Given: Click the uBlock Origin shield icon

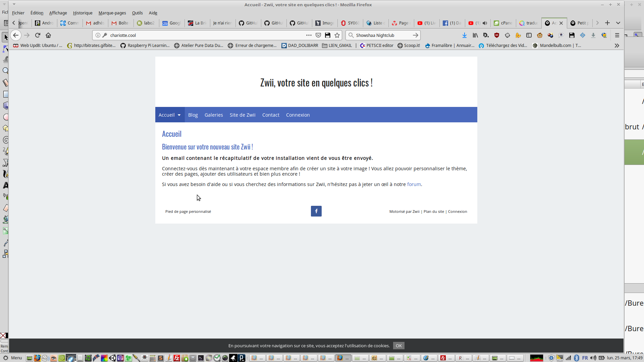Looking at the screenshot, I should click(x=497, y=35).
